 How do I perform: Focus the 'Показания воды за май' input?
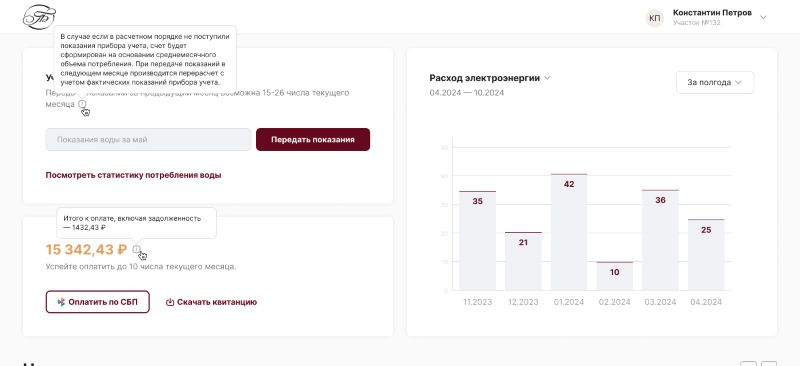point(148,139)
